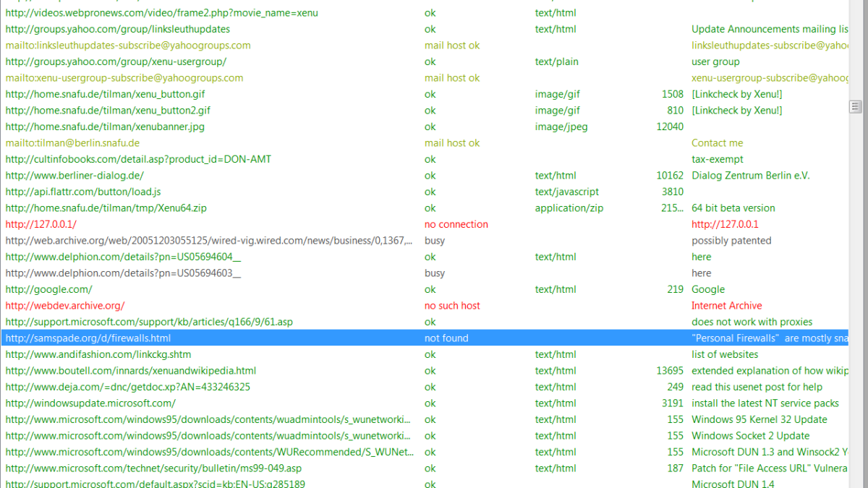
Task: Select the groups.yahoo.com xenu-usergroup URL
Action: pyautogui.click(x=116, y=61)
